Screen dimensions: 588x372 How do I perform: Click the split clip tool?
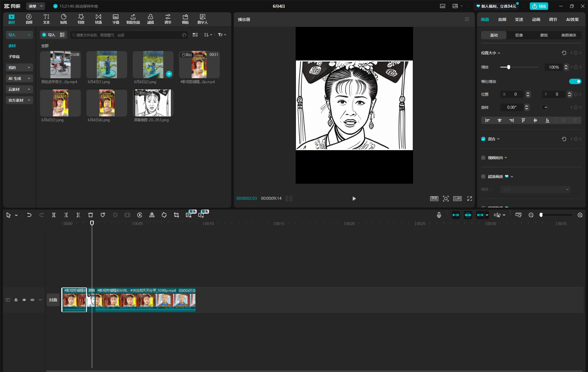point(54,215)
